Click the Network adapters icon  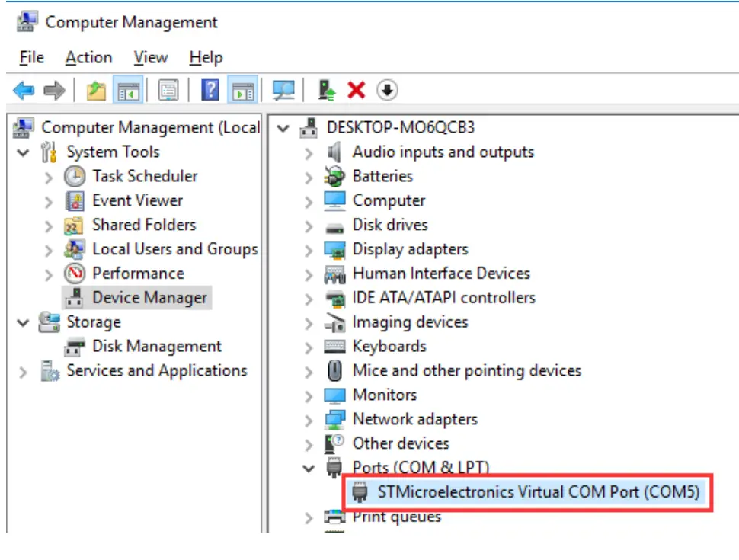334,419
